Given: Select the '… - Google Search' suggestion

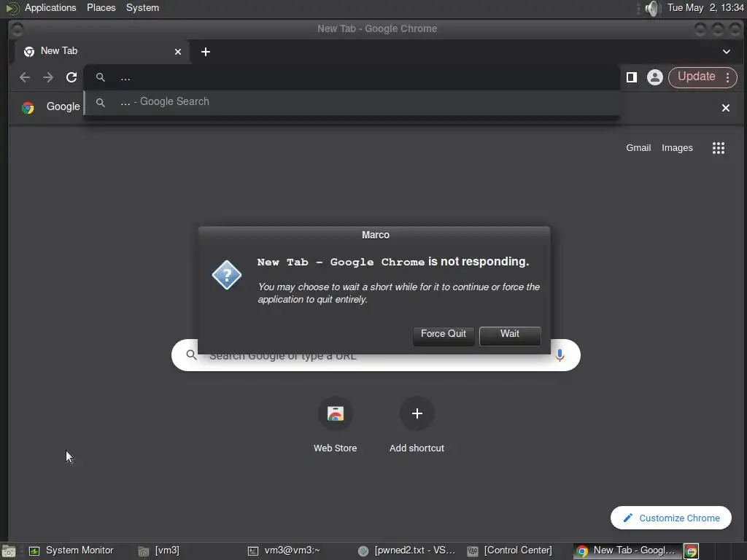Looking at the screenshot, I should pyautogui.click(x=352, y=102).
